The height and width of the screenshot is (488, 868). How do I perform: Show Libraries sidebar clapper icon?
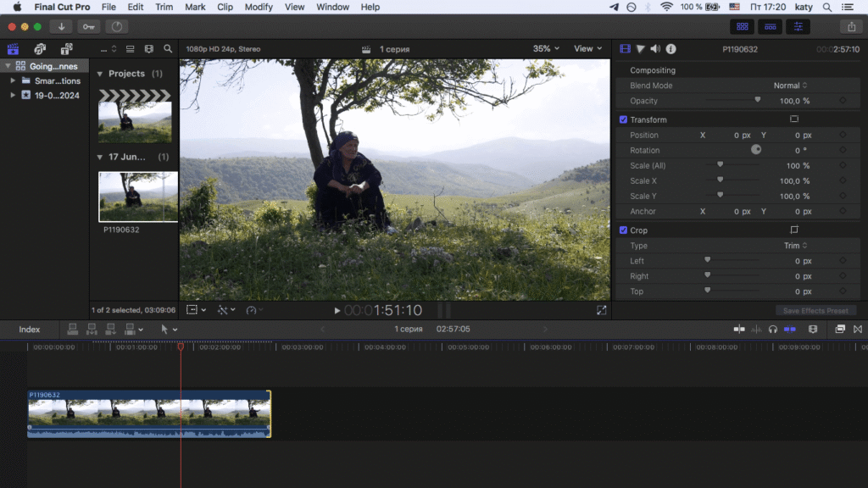tap(13, 49)
